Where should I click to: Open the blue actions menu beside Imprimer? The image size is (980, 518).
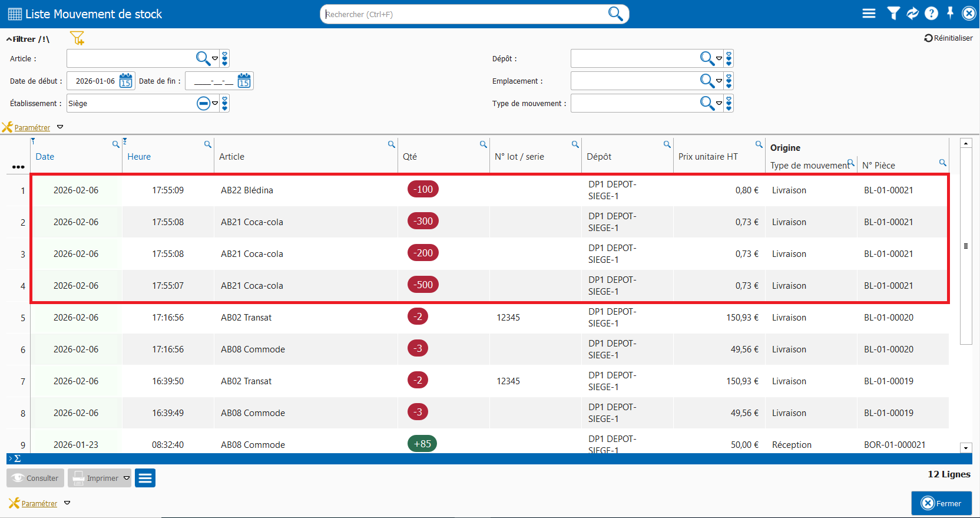pyautogui.click(x=145, y=478)
